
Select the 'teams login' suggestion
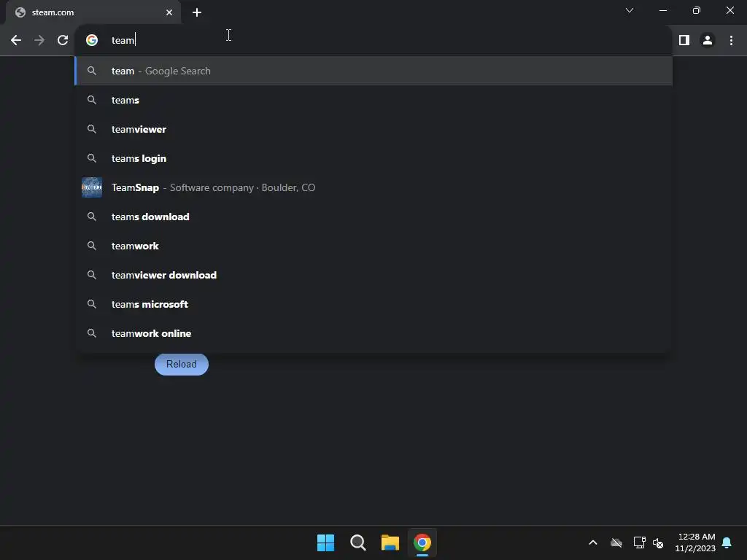(373, 158)
